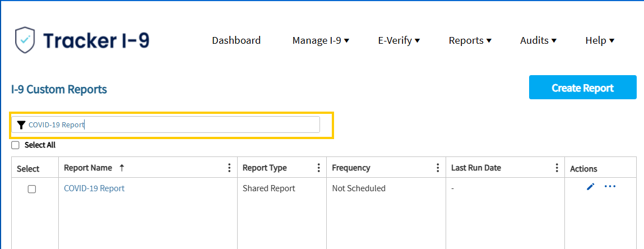Expand the Manage I-9 dropdown menu

(x=321, y=41)
